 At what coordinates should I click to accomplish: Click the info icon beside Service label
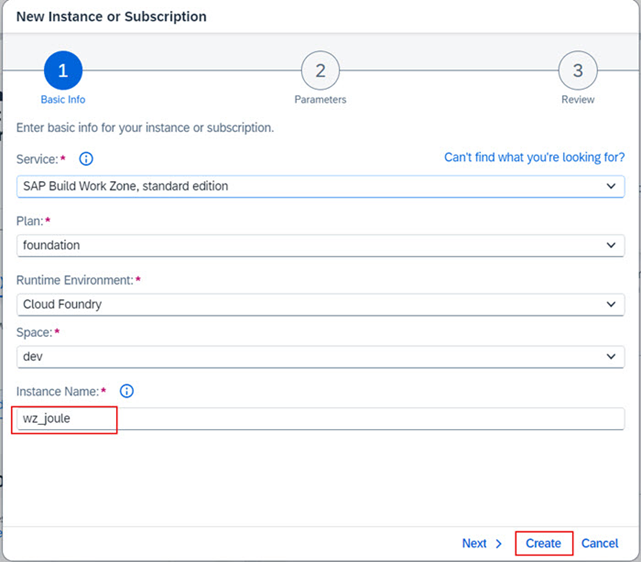click(x=86, y=159)
